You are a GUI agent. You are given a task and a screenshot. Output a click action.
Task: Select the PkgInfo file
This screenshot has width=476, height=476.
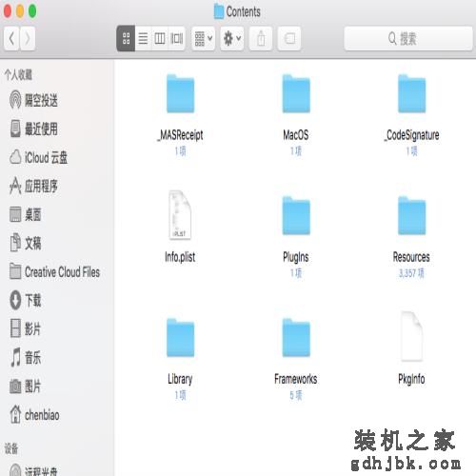pos(411,337)
